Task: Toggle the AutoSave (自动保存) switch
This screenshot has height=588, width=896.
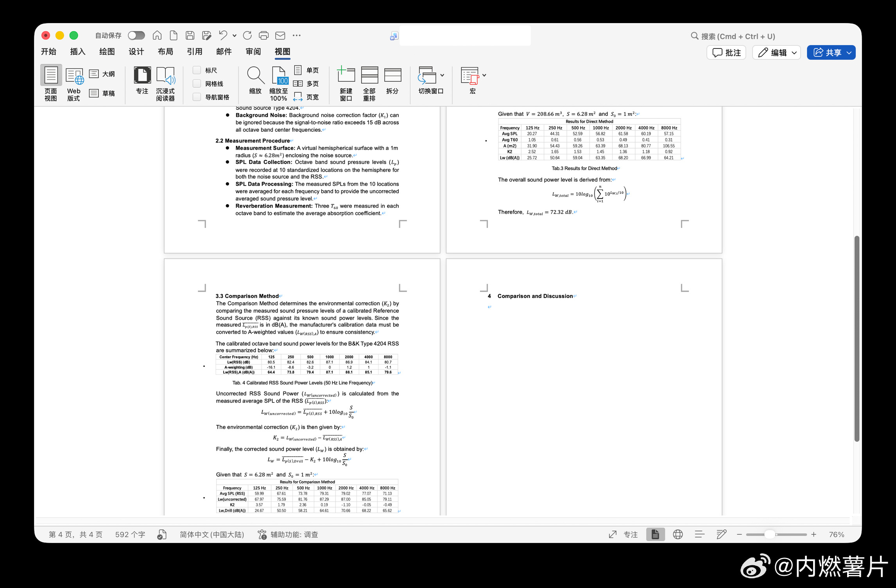Action: [136, 36]
